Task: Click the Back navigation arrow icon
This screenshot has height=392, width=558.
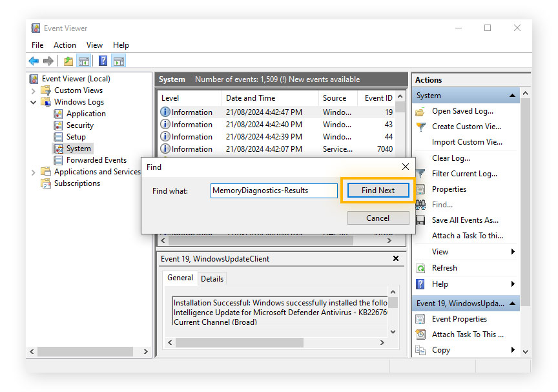Action: pos(34,61)
